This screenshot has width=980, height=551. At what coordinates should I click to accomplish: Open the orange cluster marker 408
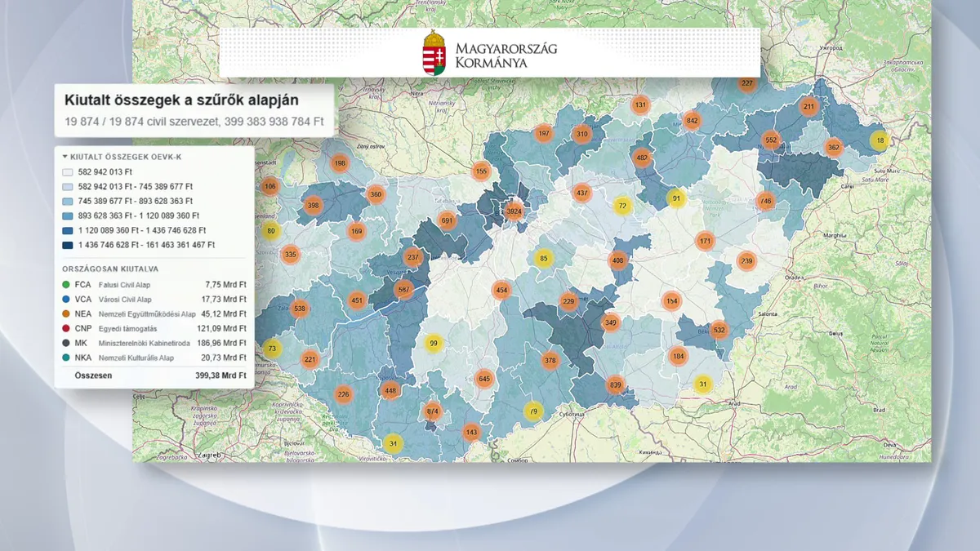618,261
